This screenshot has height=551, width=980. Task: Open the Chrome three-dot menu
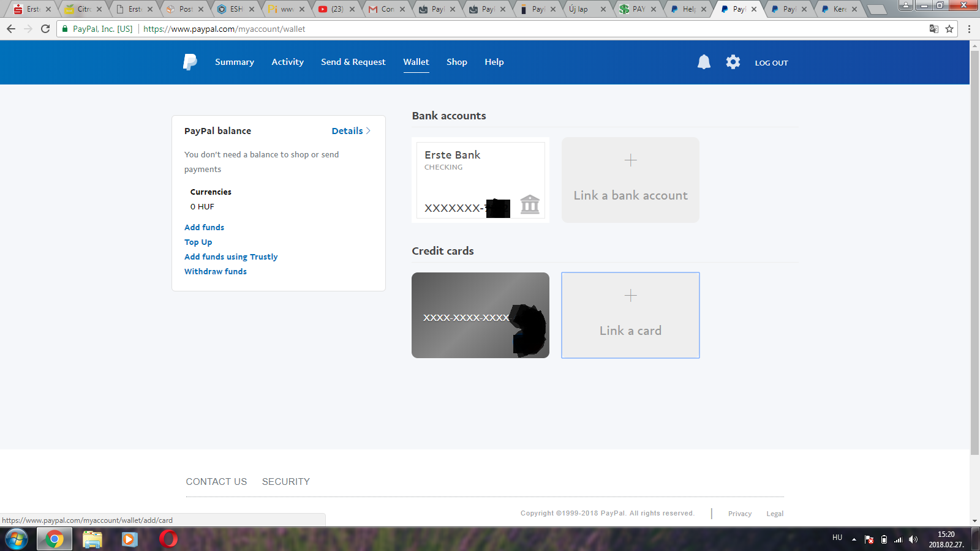[969, 29]
